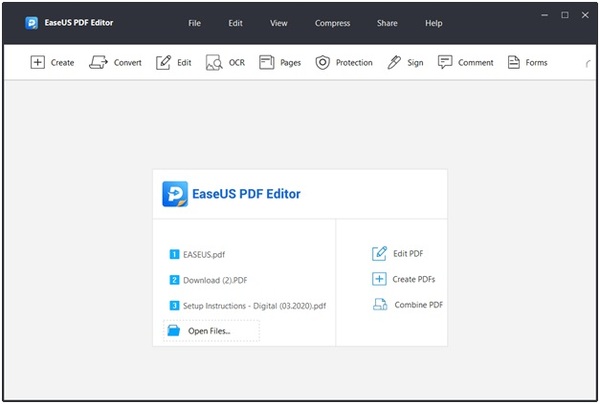Screen dimensions: 600x404
Task: Click the Edit PDF text link
Action: coord(408,254)
